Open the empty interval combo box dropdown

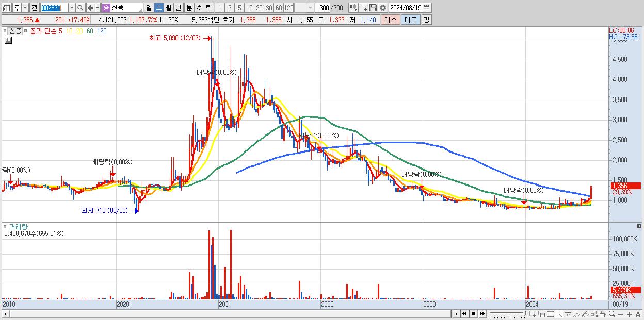pos(310,8)
